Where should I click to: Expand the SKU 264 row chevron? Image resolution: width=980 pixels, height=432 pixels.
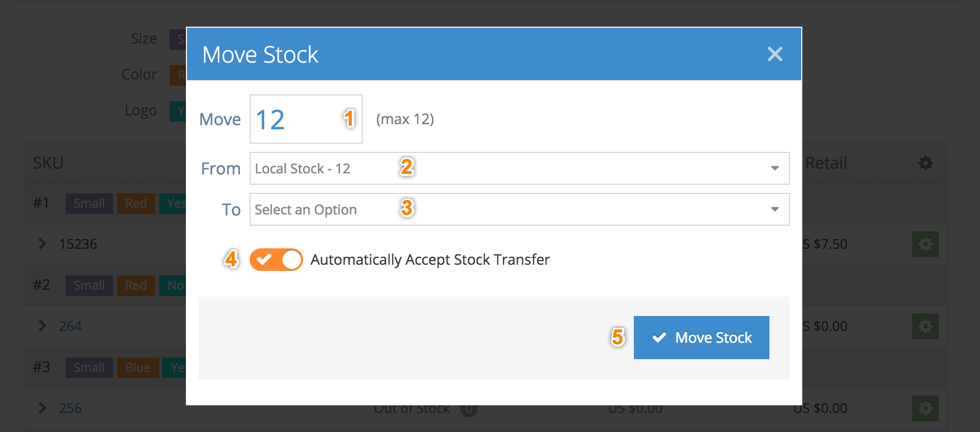point(42,326)
